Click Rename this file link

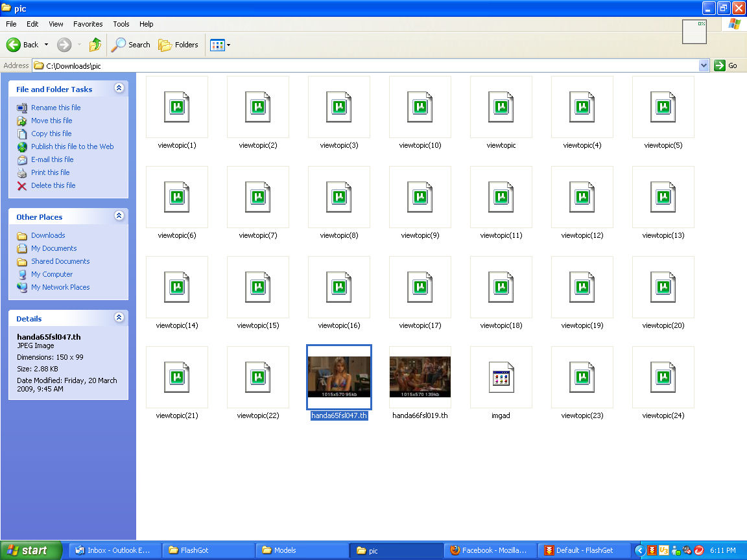56,108
